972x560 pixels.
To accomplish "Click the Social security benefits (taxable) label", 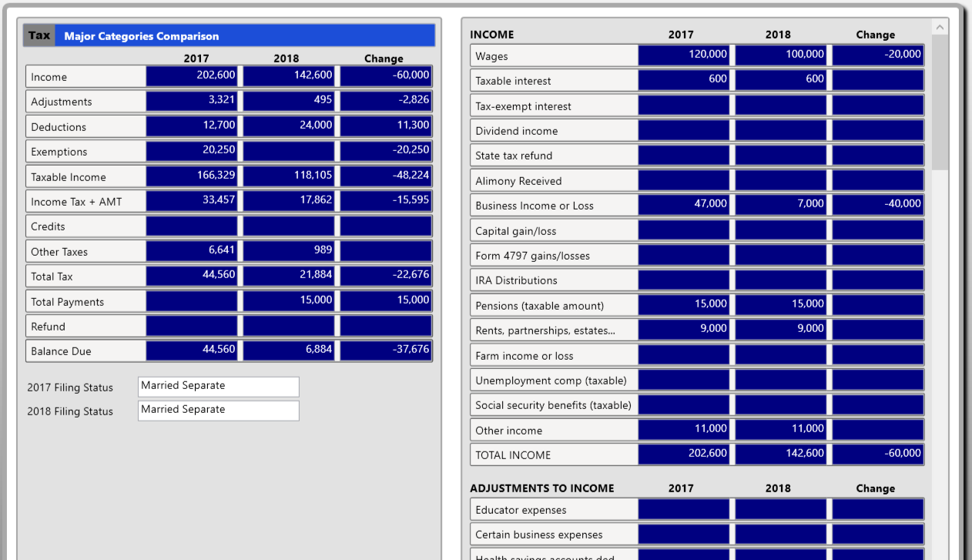I will click(553, 405).
